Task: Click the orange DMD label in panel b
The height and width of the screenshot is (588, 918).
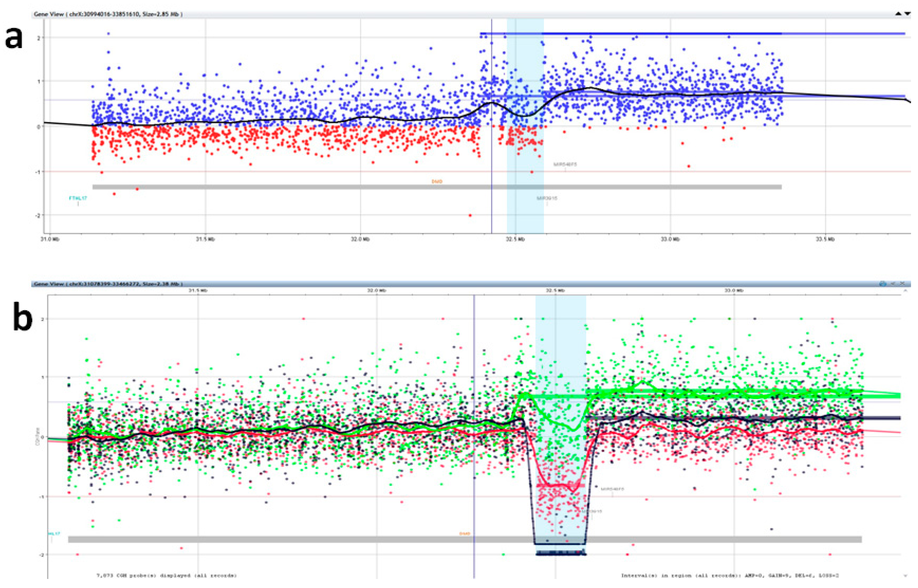Action: click(x=465, y=534)
